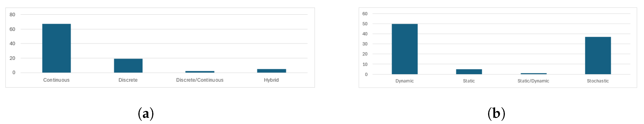This screenshot has height=124, width=644.
Task: Select the Hybrid bar in chart (a)
Action: point(271,71)
